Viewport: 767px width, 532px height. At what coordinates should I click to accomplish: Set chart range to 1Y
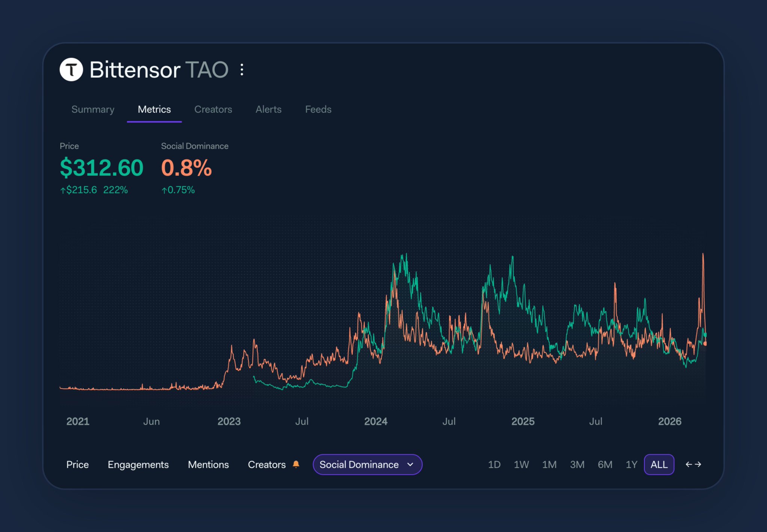coord(631,464)
